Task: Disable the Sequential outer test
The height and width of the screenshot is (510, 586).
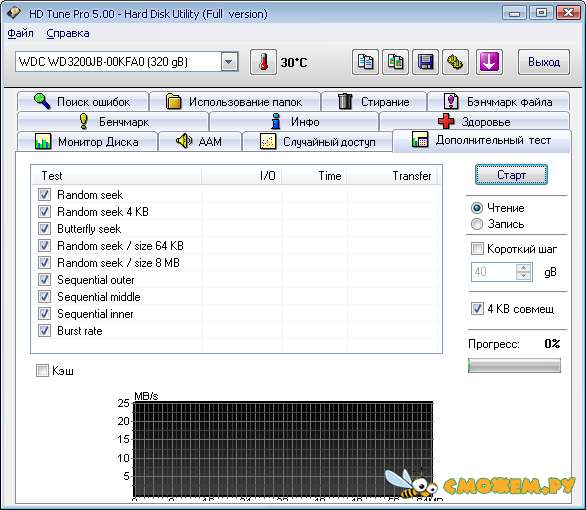Action: 44,279
